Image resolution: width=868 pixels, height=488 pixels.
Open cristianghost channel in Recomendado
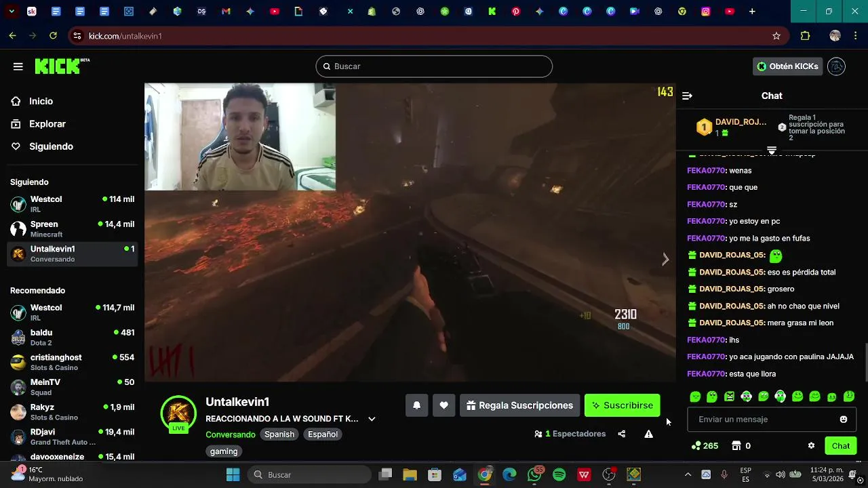pos(72,362)
